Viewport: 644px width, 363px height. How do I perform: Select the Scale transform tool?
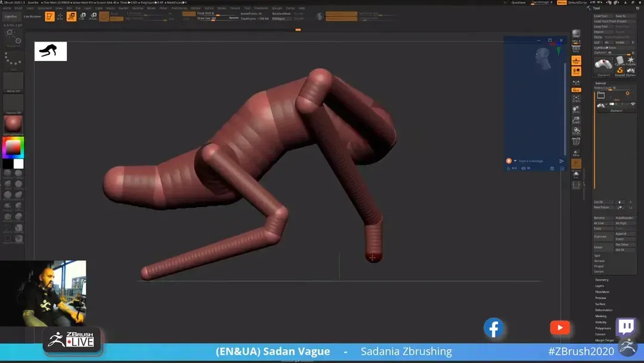coord(82,16)
